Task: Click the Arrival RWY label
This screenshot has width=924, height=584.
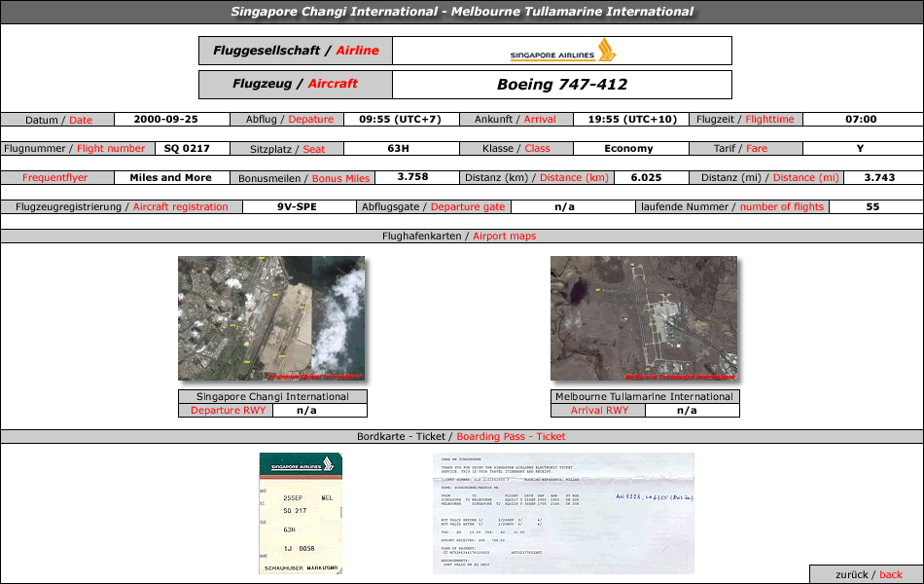Action: (x=599, y=411)
